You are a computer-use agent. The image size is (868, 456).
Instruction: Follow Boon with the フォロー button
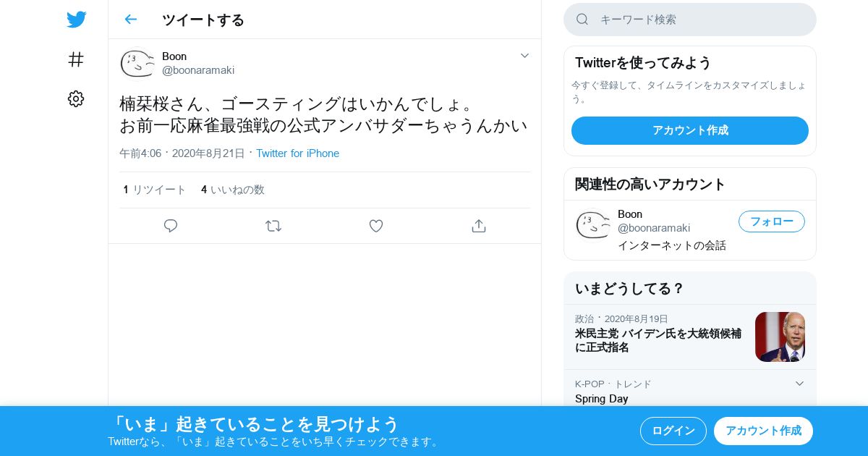(772, 221)
